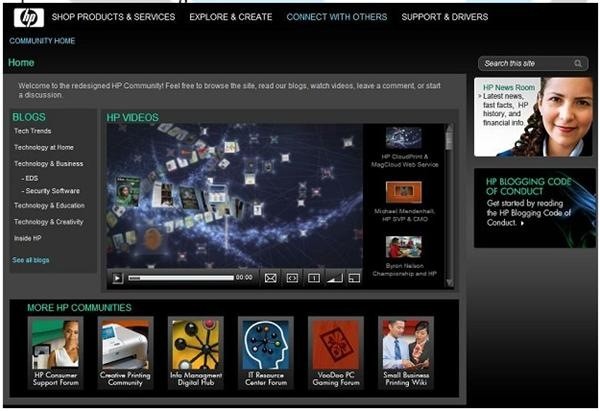Open the Small Business Printing Wiki tile
The height and width of the screenshot is (411, 600).
(406, 353)
